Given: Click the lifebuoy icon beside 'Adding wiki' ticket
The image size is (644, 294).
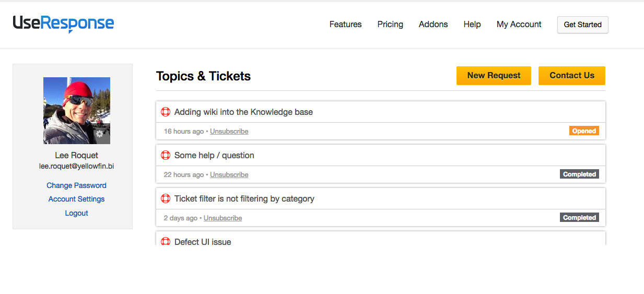Looking at the screenshot, I should (166, 112).
